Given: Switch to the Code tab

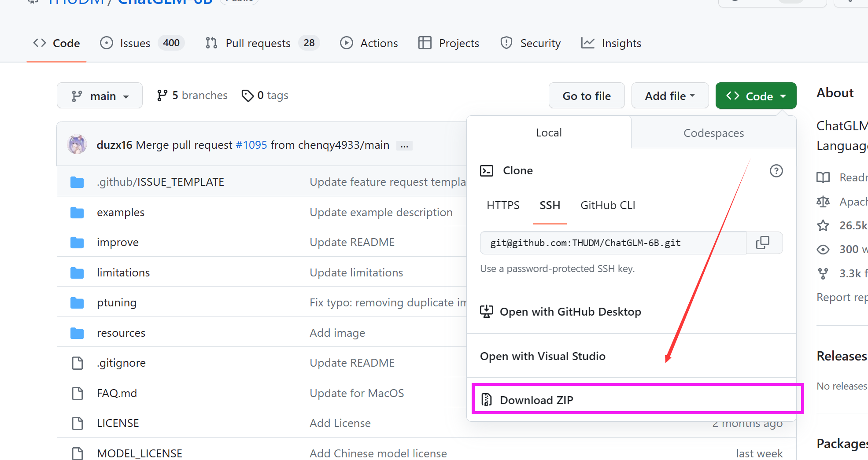Looking at the screenshot, I should coord(57,43).
